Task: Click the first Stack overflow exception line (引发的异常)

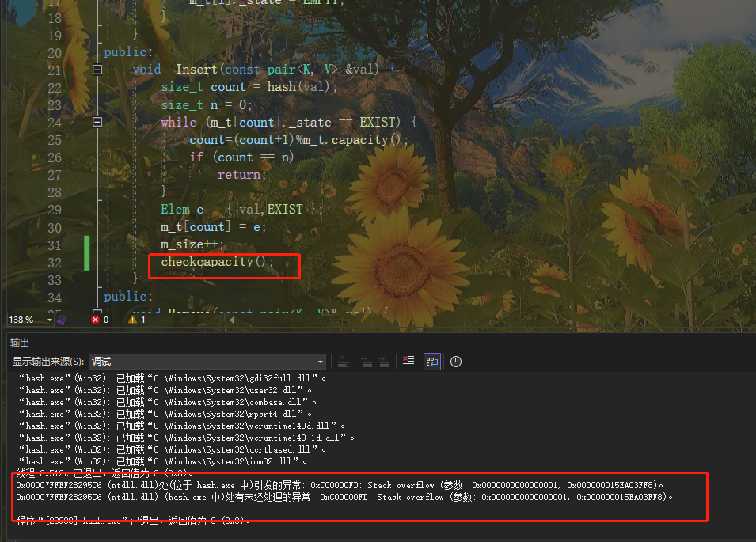Action: 340,485
